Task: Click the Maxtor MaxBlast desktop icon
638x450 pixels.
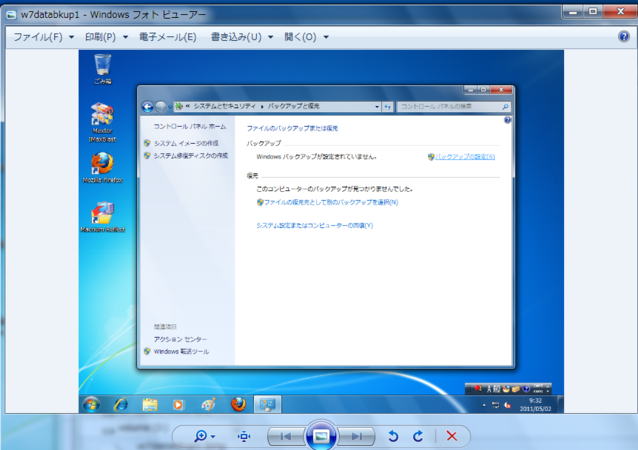Action: click(102, 122)
